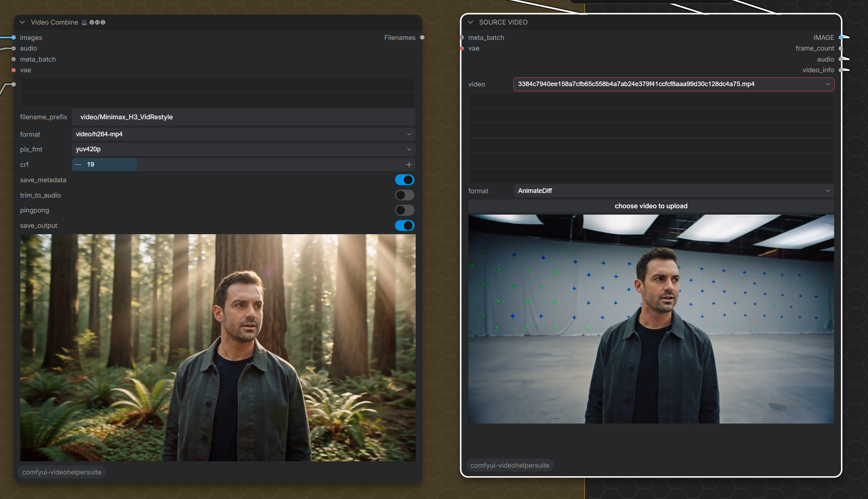Collapse the Video Combine node
This screenshot has height=499, width=868.
pyautogui.click(x=22, y=22)
